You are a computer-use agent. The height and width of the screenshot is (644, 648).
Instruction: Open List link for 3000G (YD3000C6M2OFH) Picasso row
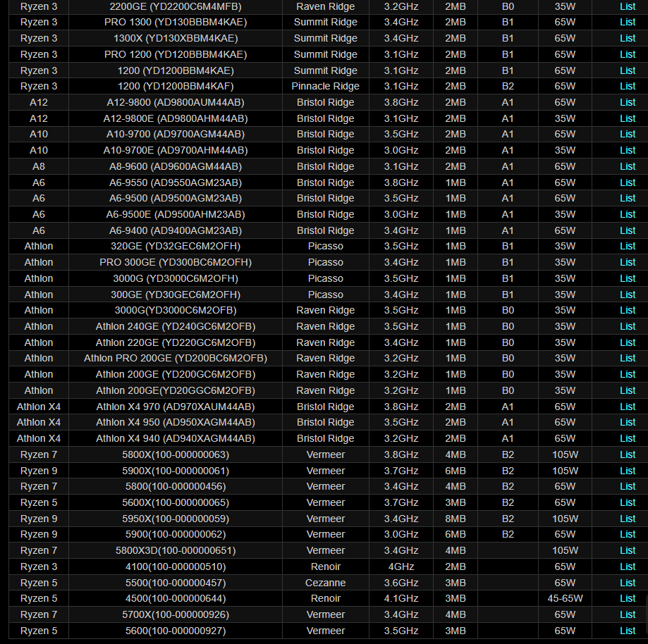628,278
